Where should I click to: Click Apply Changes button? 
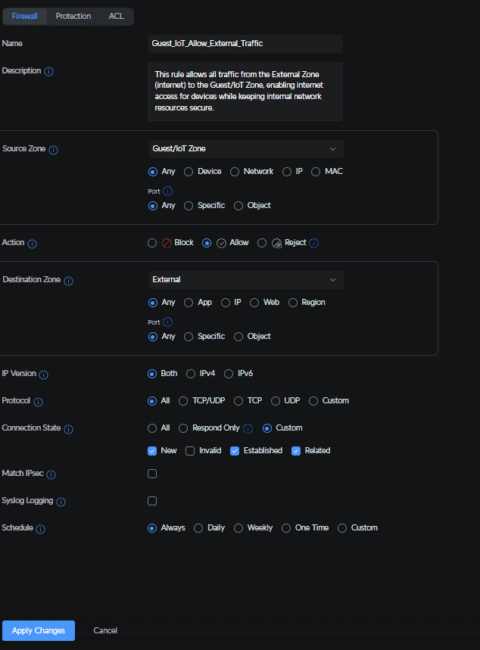click(x=39, y=631)
